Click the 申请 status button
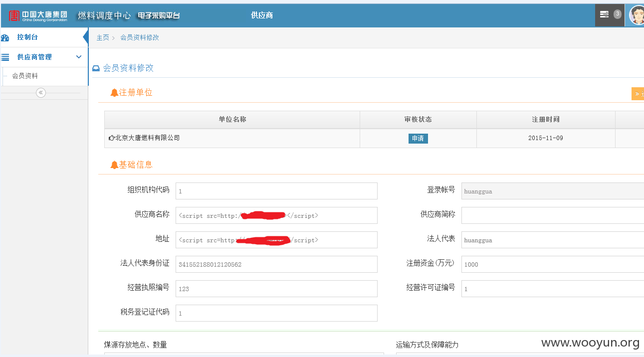Screen dimensions: 644x357 coord(418,139)
